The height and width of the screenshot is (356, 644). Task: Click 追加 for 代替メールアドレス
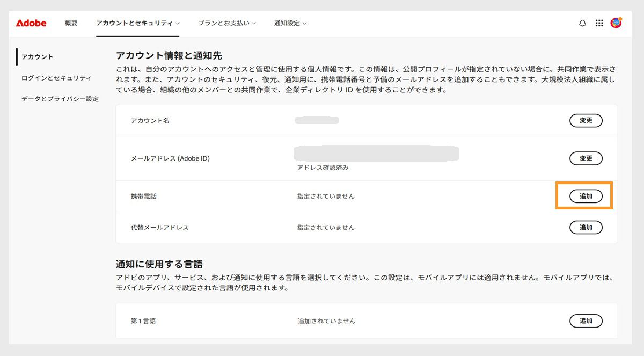586,227
